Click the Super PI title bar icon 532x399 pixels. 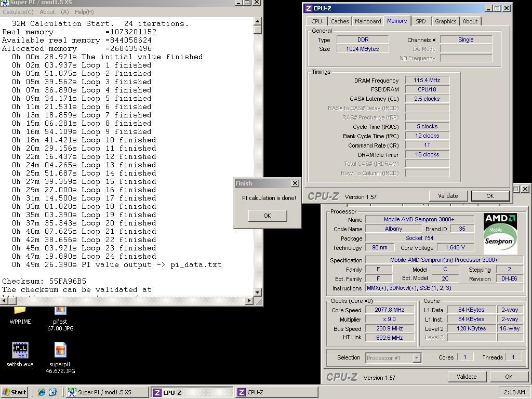coord(5,3)
